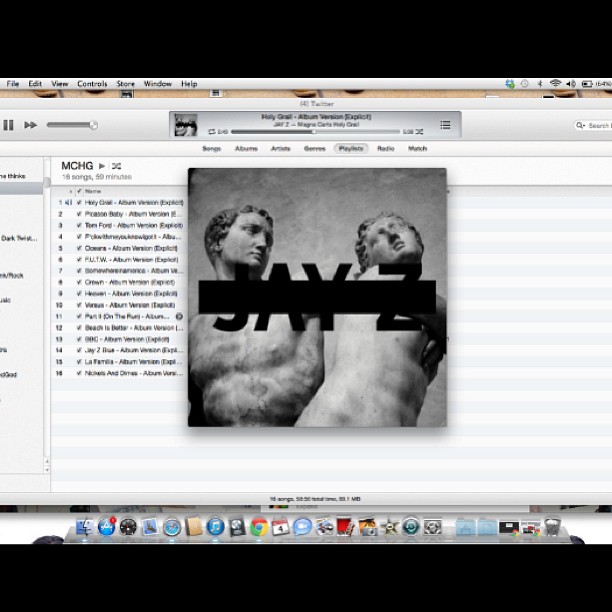Image resolution: width=612 pixels, height=612 pixels.
Task: Click the speaker icon next to Holy Grail row
Action: pyautogui.click(x=68, y=203)
